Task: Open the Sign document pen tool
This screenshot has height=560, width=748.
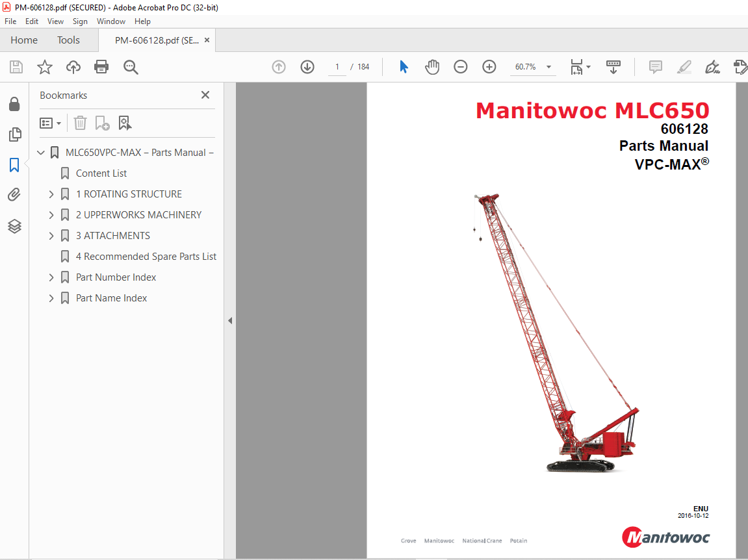Action: click(712, 67)
